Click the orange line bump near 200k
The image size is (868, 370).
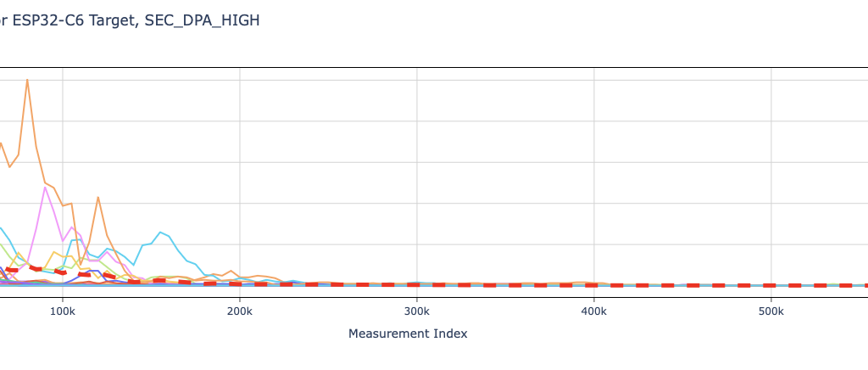[x=231, y=271]
